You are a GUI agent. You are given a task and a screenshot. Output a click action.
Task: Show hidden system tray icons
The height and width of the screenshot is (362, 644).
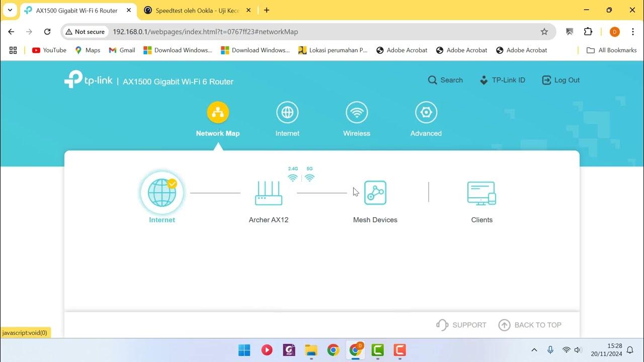[x=534, y=350]
